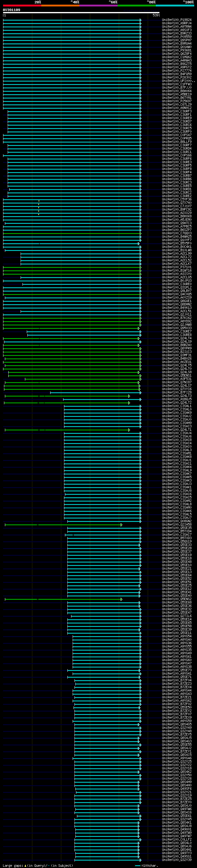Select hit label UniRef100_Q24LT2
This screenshot has width=197, height=868.
pos(177,403)
